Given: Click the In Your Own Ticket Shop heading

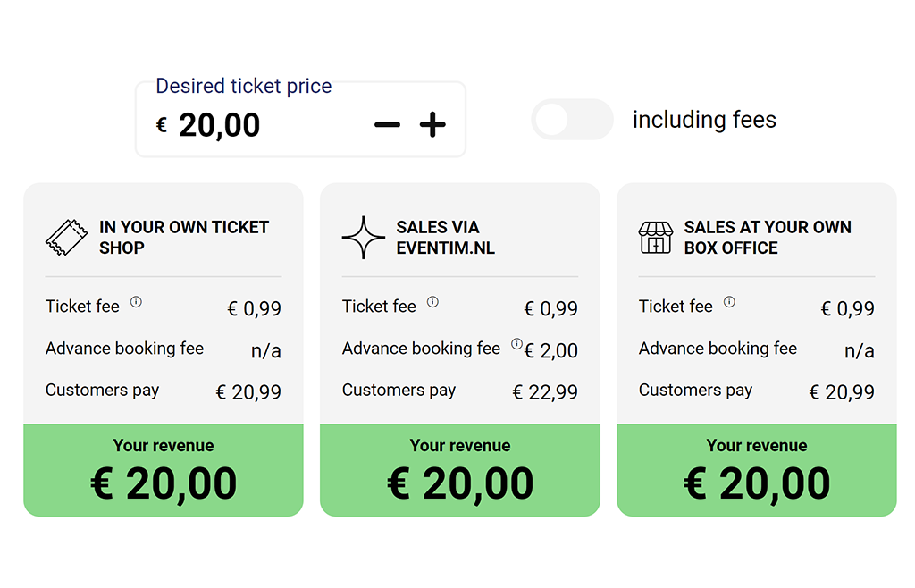Looking at the screenshot, I should pyautogui.click(x=183, y=237).
